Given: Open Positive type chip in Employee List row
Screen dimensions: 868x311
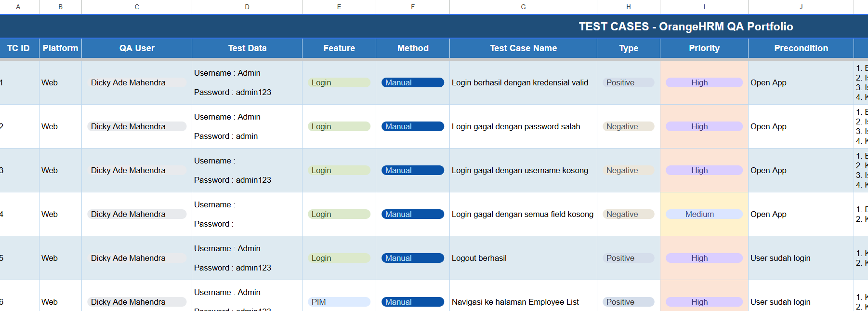Looking at the screenshot, I should (x=629, y=302).
